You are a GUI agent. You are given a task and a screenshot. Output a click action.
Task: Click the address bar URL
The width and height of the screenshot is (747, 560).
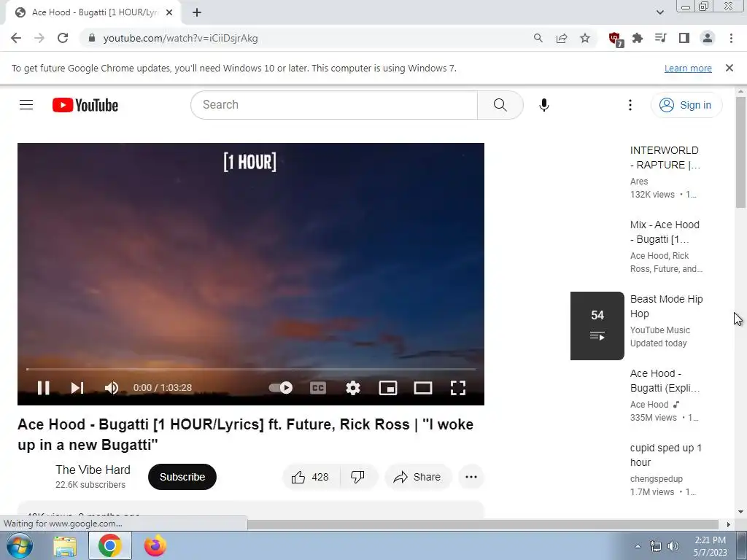click(181, 38)
